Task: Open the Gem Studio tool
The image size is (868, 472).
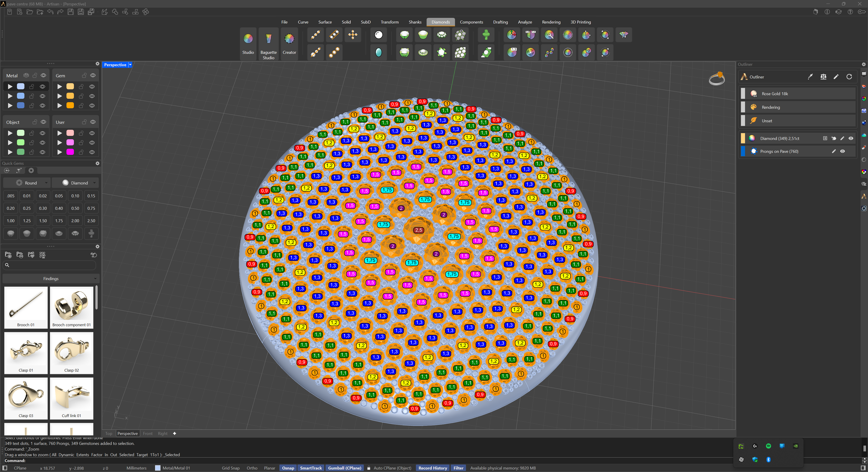Action: pyautogui.click(x=248, y=44)
